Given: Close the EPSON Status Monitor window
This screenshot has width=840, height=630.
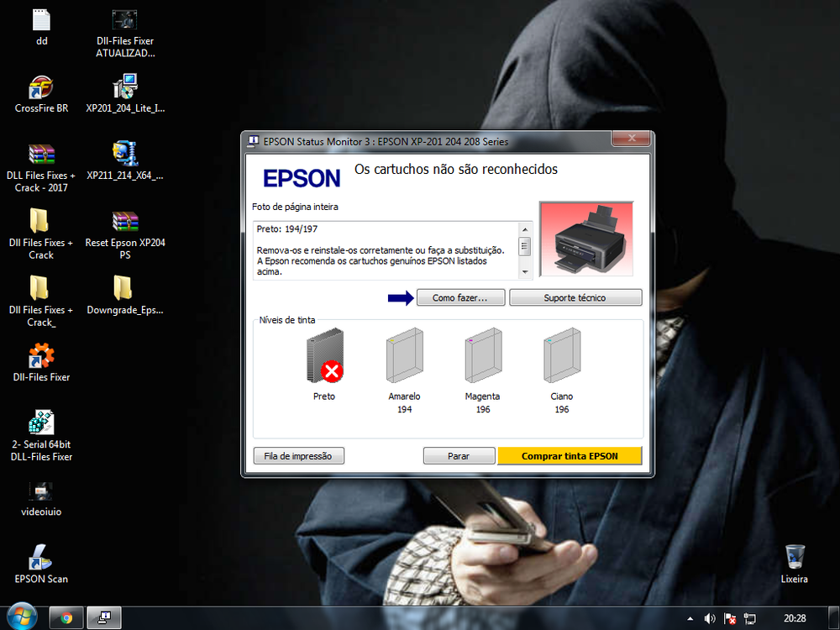Looking at the screenshot, I should click(x=632, y=139).
